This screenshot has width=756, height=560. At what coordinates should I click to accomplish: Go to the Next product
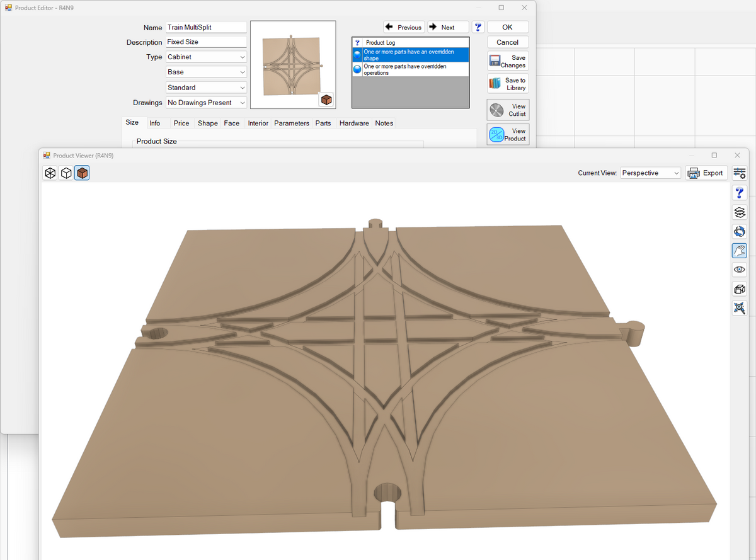tap(447, 27)
